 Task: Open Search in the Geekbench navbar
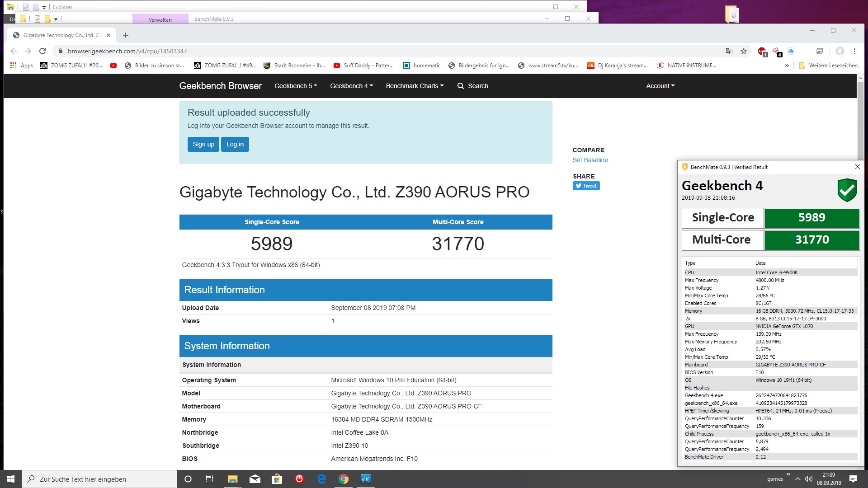click(x=472, y=86)
